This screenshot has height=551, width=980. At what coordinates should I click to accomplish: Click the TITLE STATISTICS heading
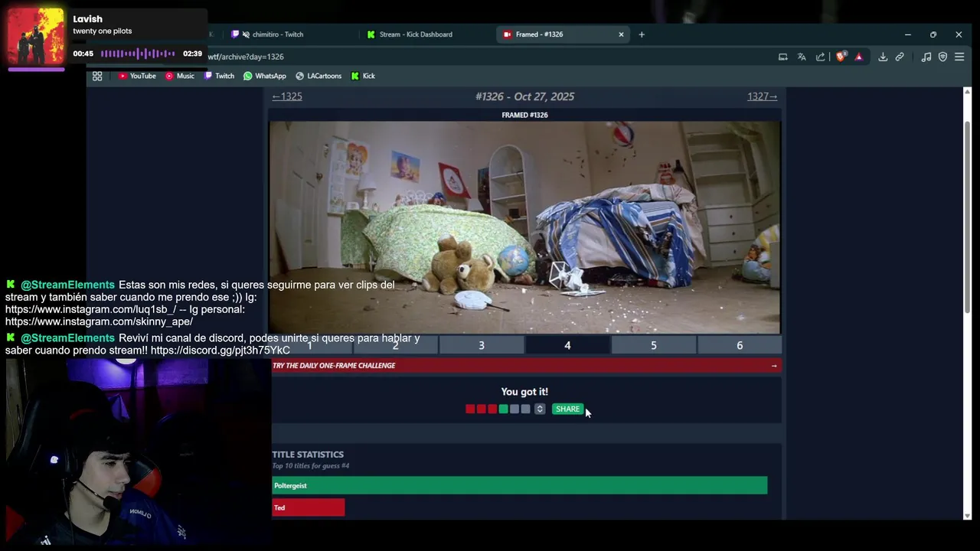click(308, 455)
